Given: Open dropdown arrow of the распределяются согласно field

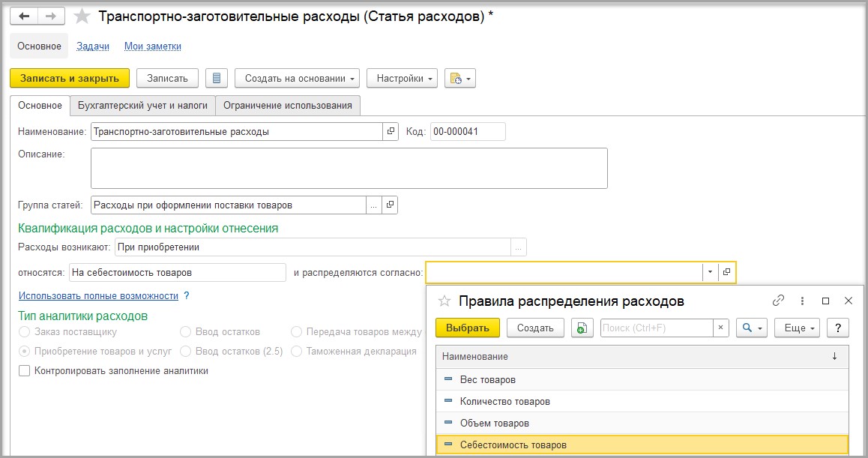Looking at the screenshot, I should click(x=711, y=272).
